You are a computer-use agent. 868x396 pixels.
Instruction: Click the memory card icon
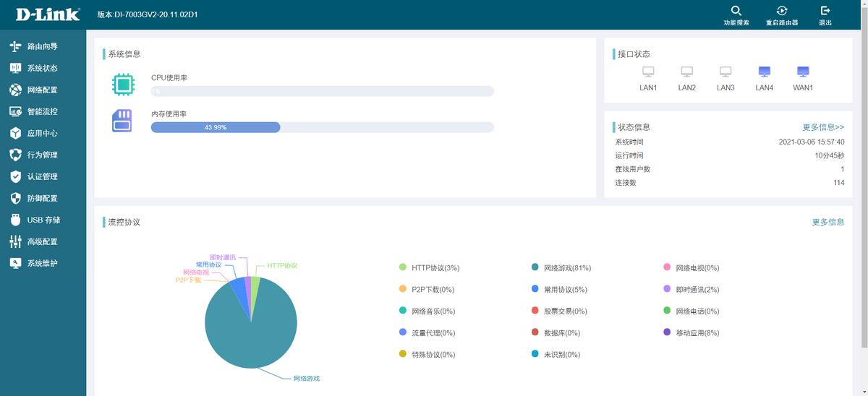(x=122, y=121)
